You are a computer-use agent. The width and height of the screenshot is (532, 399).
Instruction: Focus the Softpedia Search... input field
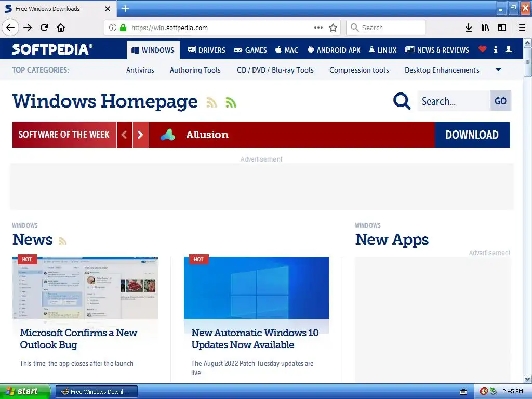point(454,101)
